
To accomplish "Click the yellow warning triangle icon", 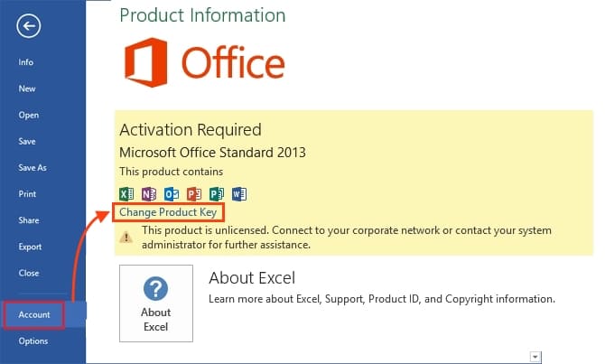I will pos(127,235).
